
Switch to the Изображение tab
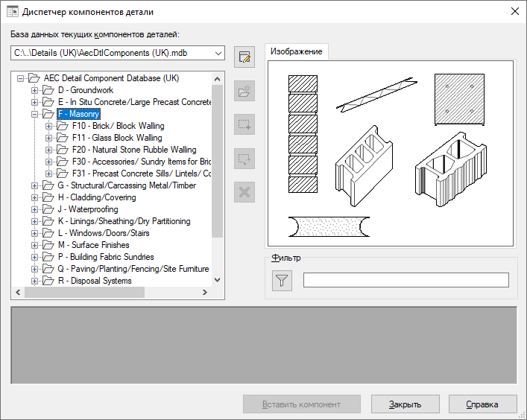[296, 51]
